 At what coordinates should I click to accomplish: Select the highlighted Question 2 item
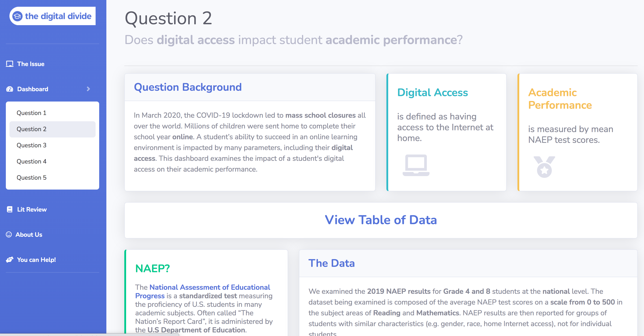point(53,129)
